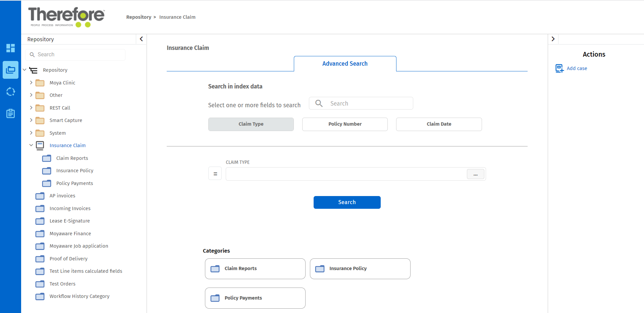Click the blue Search button

pyautogui.click(x=347, y=202)
